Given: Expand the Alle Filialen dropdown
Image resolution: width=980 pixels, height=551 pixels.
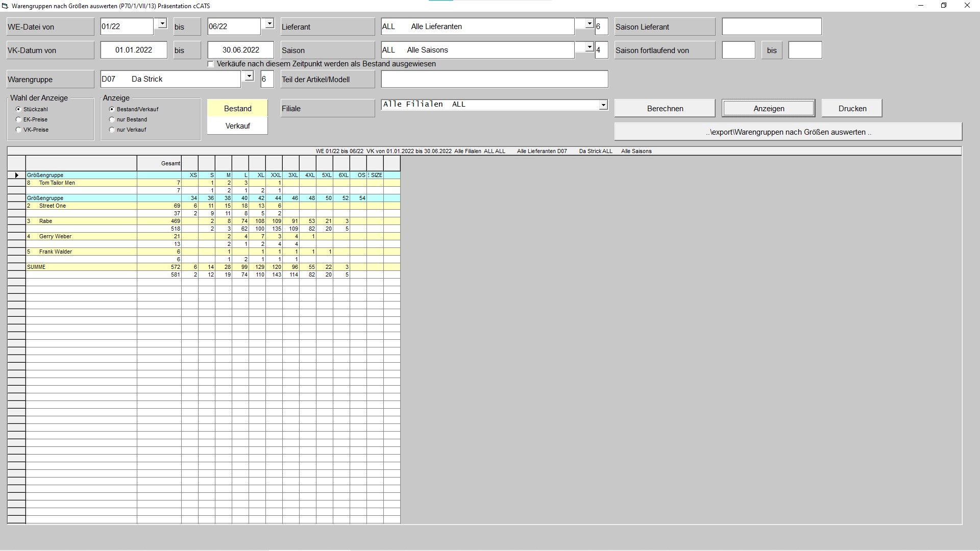Looking at the screenshot, I should [x=603, y=105].
